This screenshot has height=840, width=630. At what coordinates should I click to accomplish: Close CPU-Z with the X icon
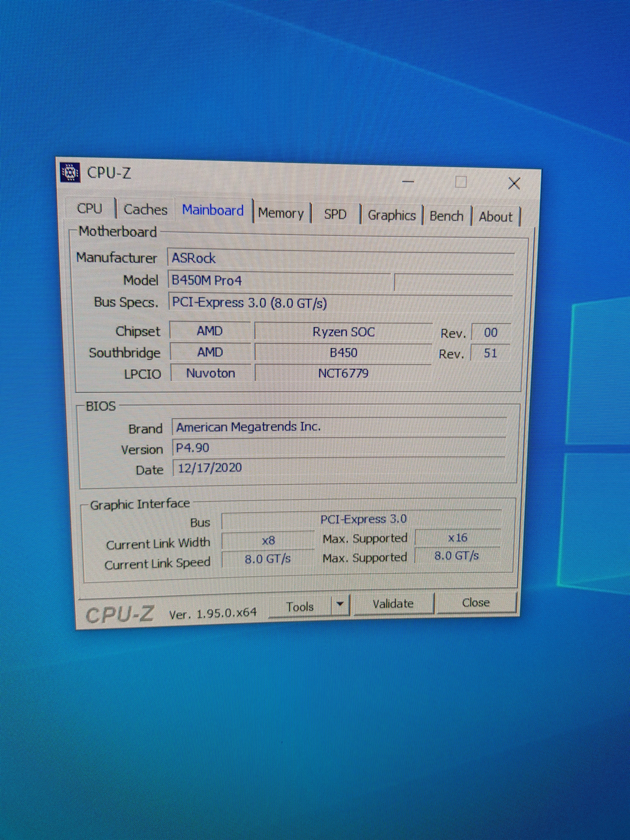click(514, 184)
